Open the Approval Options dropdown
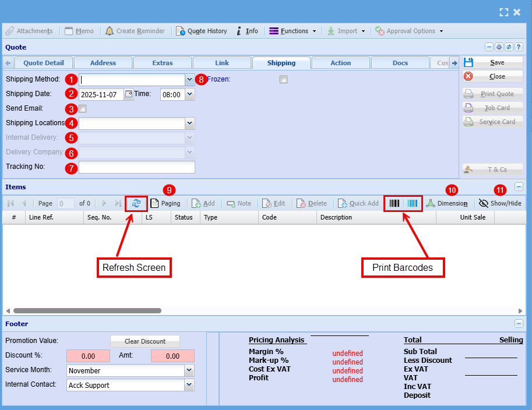Screen dimensions: 532x410 coord(409,31)
